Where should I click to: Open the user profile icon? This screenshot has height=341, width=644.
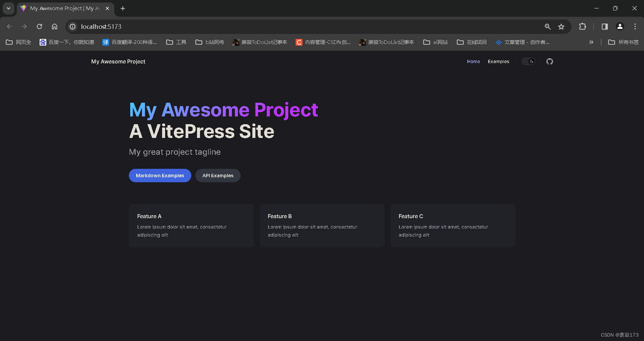click(620, 27)
